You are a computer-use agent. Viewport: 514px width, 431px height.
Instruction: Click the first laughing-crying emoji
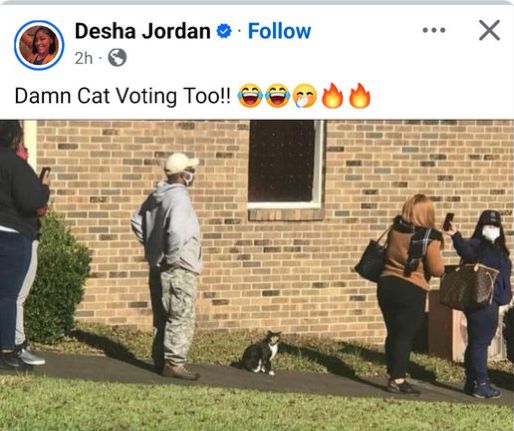[x=250, y=96]
